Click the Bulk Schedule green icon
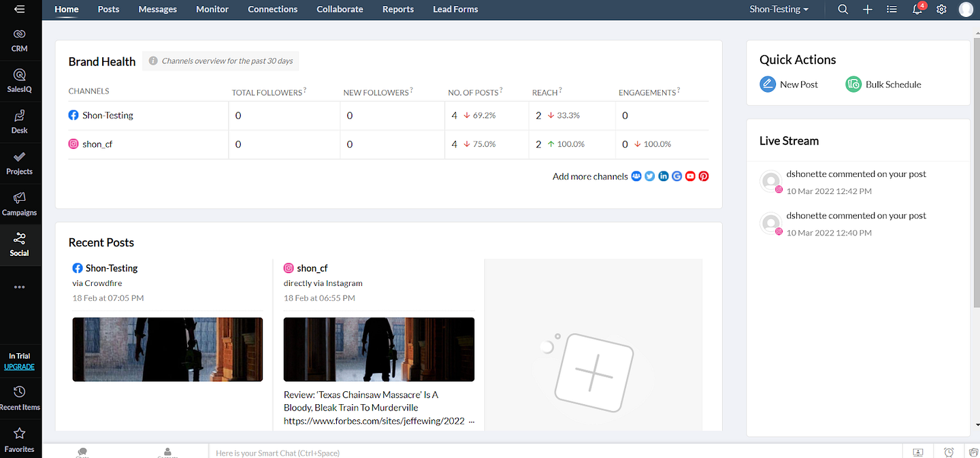 click(x=853, y=84)
